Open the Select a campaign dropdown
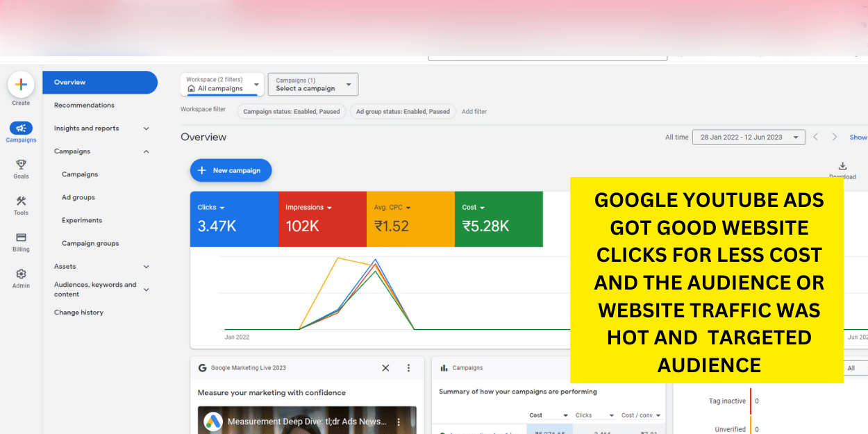 (312, 84)
